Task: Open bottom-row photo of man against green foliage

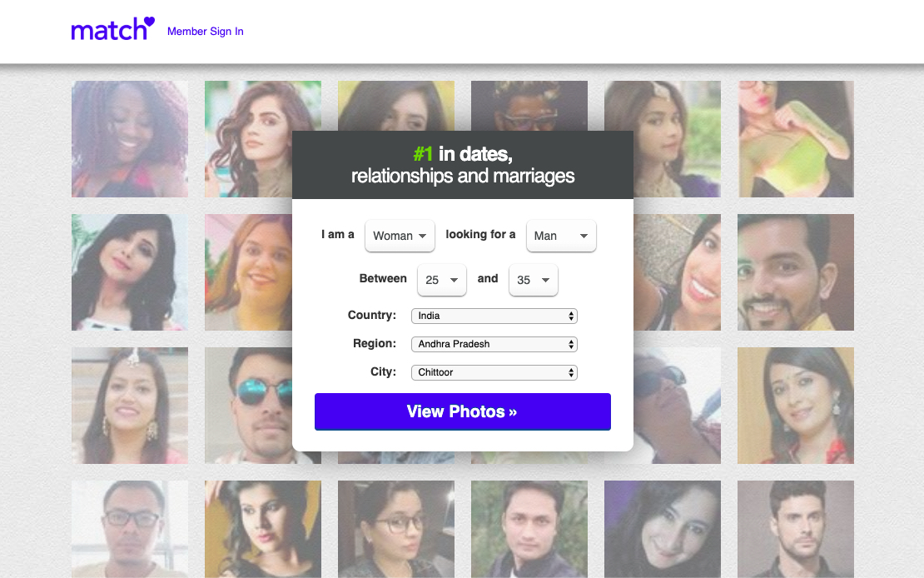Action: pos(529,529)
